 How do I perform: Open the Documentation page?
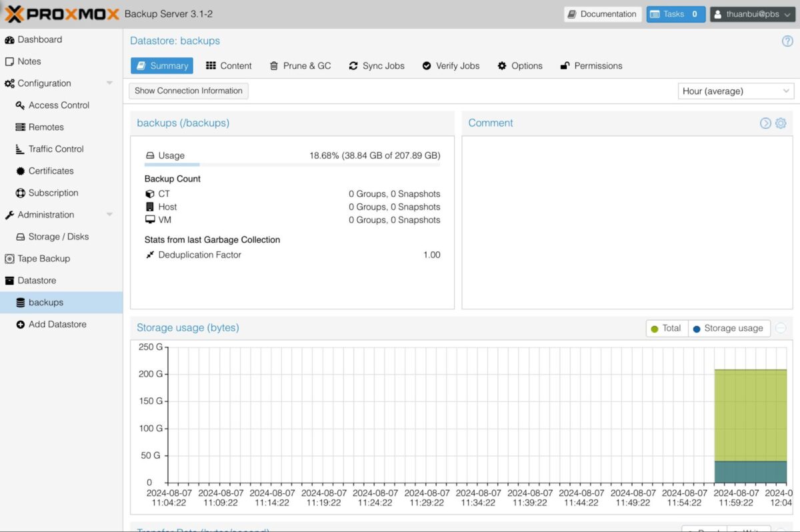(602, 13)
